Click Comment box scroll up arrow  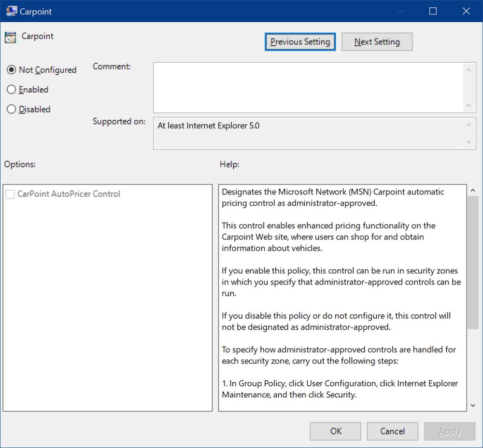469,70
